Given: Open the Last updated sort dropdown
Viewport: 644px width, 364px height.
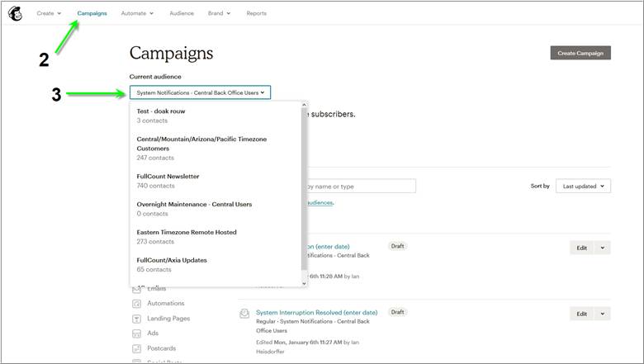Looking at the screenshot, I should [583, 186].
